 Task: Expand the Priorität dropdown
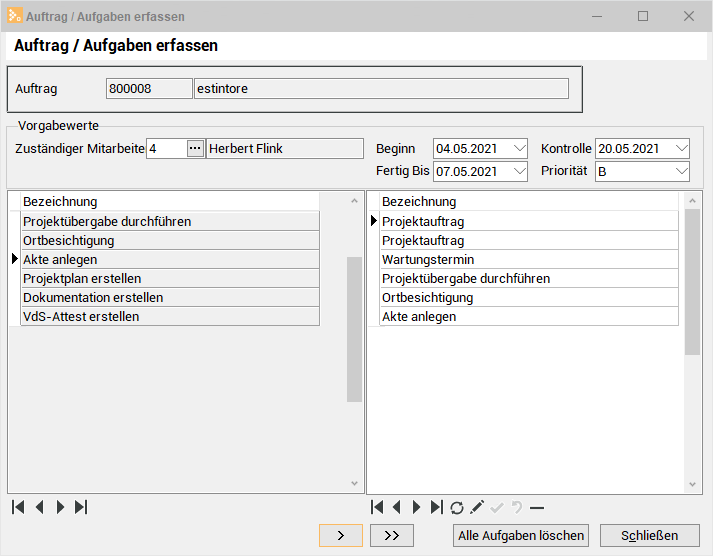pyautogui.click(x=681, y=171)
